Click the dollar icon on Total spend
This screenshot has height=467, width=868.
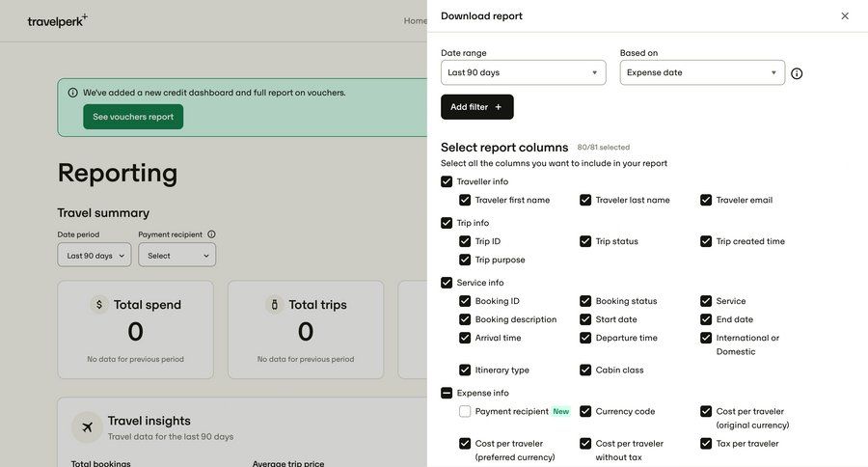[x=99, y=304]
